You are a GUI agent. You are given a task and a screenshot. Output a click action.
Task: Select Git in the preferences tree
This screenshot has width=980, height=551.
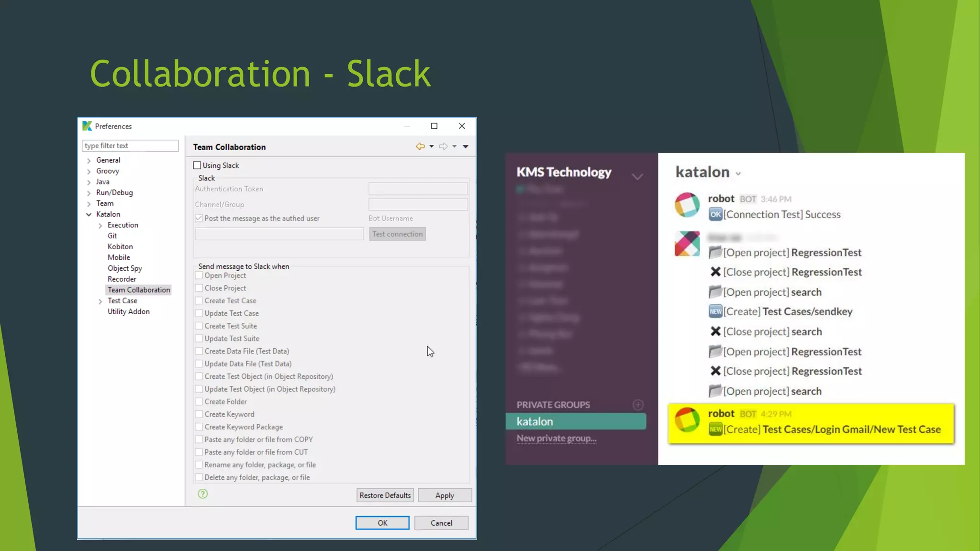coord(112,236)
